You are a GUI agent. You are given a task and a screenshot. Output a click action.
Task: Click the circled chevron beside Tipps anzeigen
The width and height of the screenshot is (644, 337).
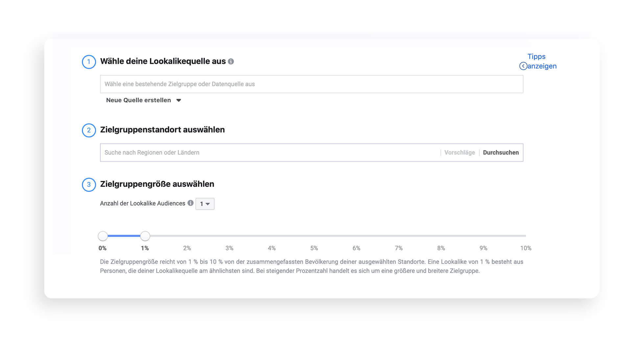[x=523, y=66]
